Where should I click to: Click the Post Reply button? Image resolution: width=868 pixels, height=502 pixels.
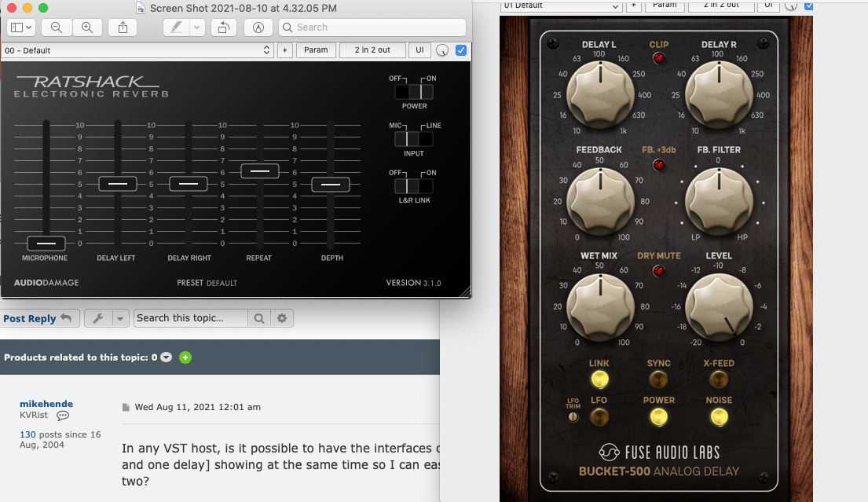tap(38, 318)
